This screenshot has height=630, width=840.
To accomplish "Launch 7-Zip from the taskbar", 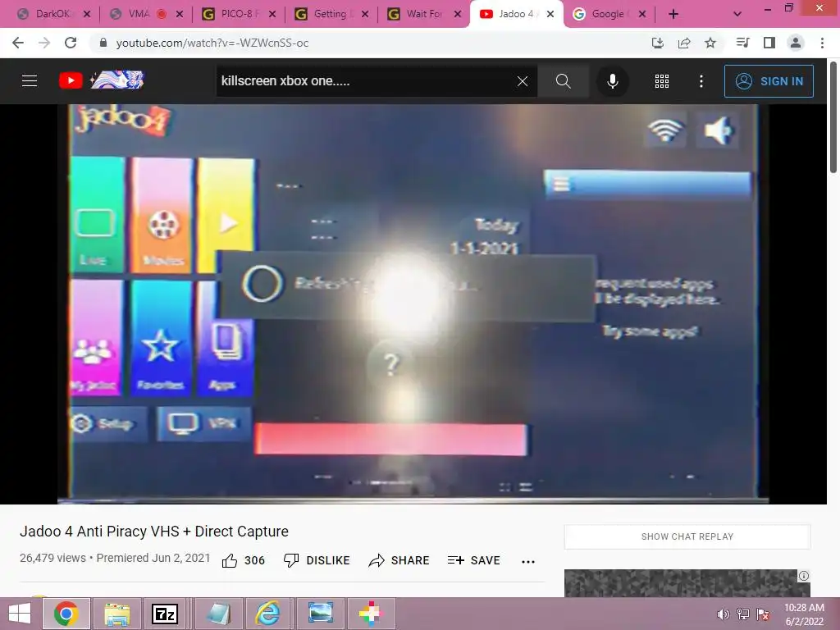I will [165, 614].
